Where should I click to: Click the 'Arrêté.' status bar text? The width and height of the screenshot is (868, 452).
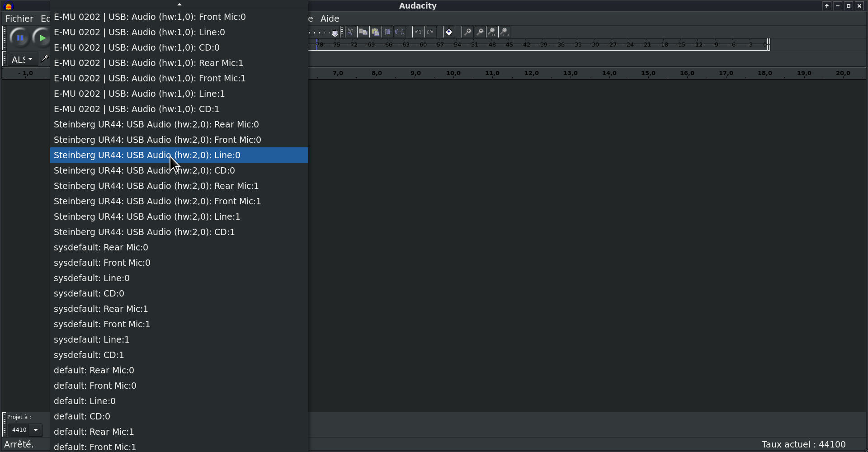pyautogui.click(x=19, y=445)
